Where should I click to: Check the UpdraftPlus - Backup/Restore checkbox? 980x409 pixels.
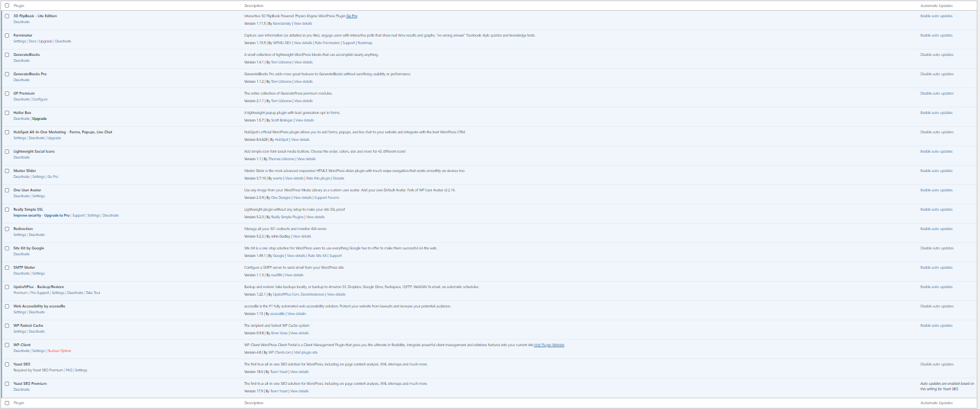pyautogui.click(x=7, y=287)
